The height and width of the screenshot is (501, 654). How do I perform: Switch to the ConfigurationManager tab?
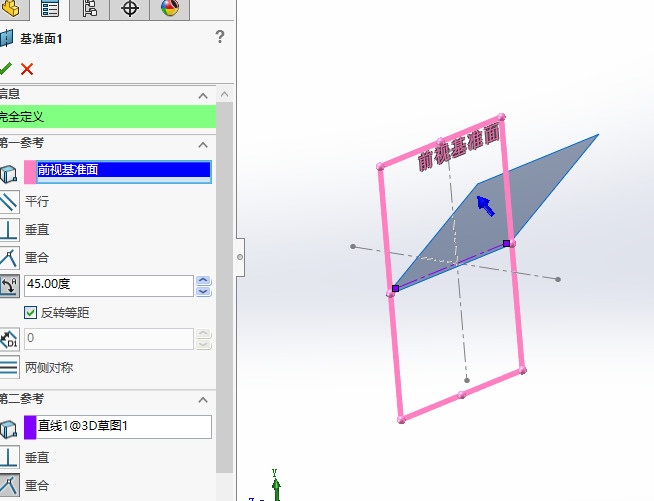(90, 9)
